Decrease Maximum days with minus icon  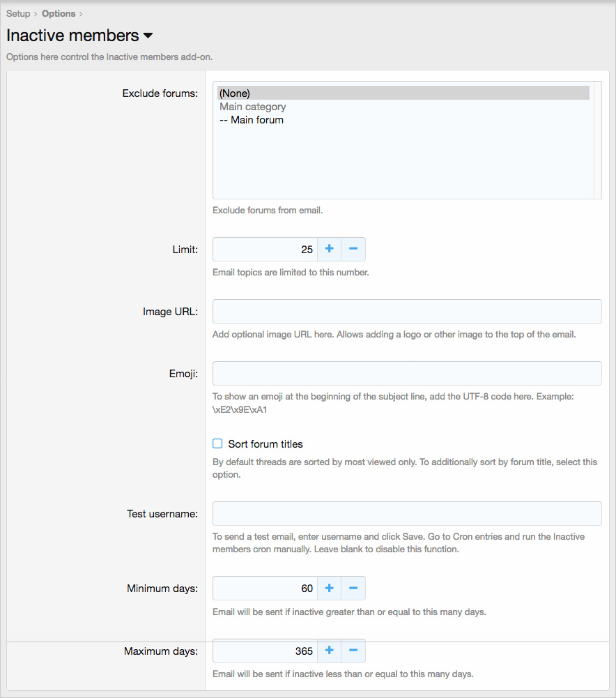[x=353, y=651]
